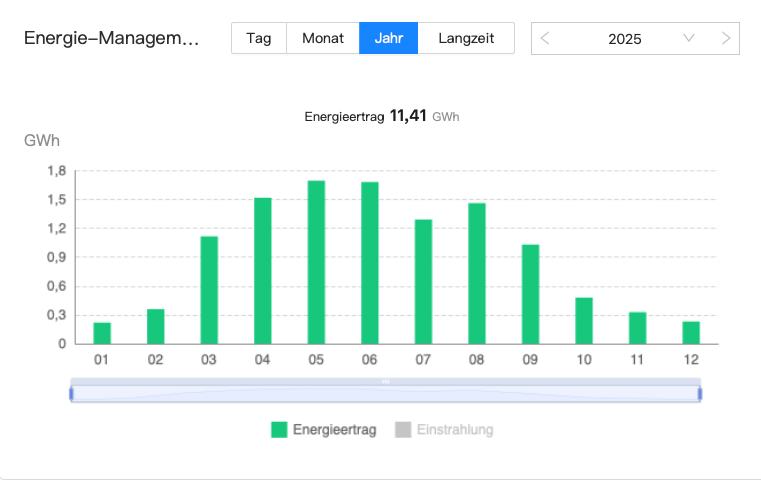Click the 2025 year selector field
This screenshot has height=480, width=761.
(624, 39)
